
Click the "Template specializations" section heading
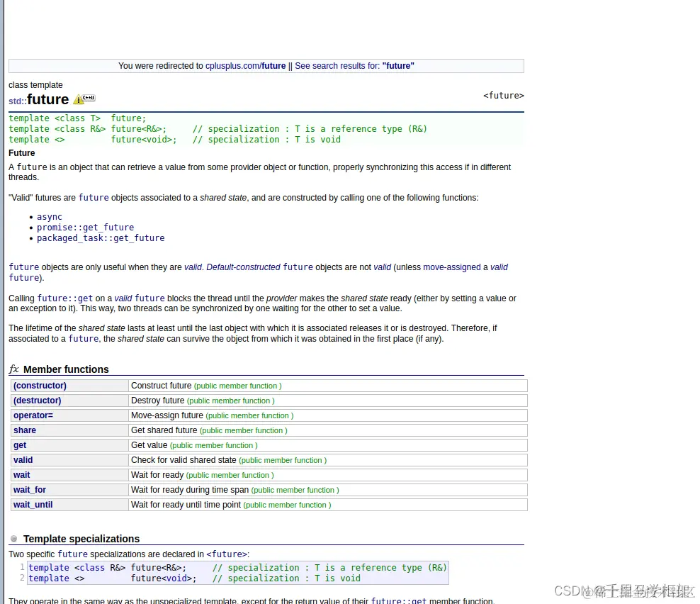pyautogui.click(x=81, y=538)
